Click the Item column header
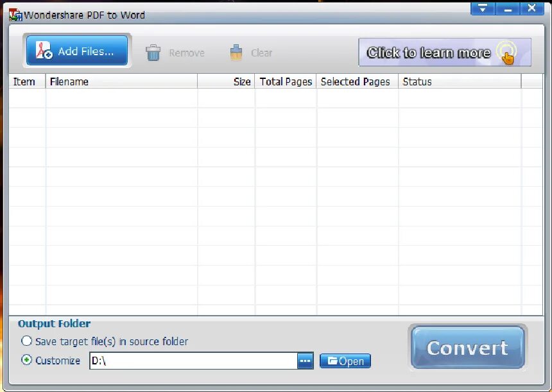552x392 pixels. (27, 81)
